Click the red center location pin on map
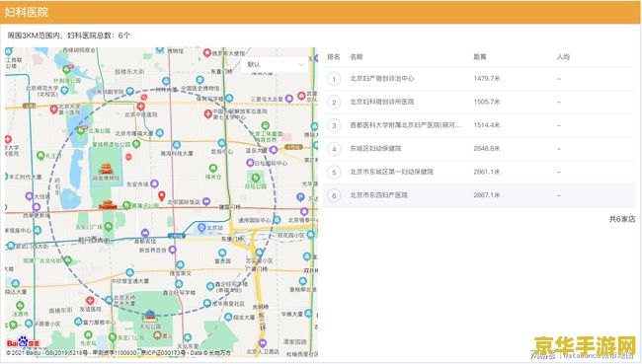This screenshot has width=642, height=364. pos(162,196)
